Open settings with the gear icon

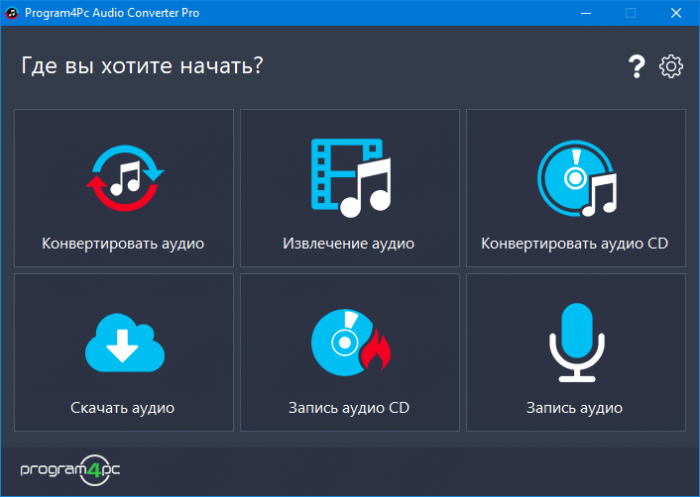671,67
